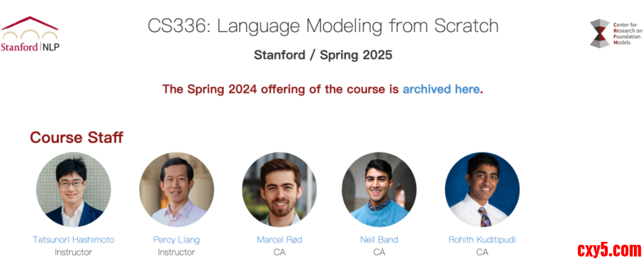Open the 'archived here' Spring 2024 link

click(x=441, y=89)
